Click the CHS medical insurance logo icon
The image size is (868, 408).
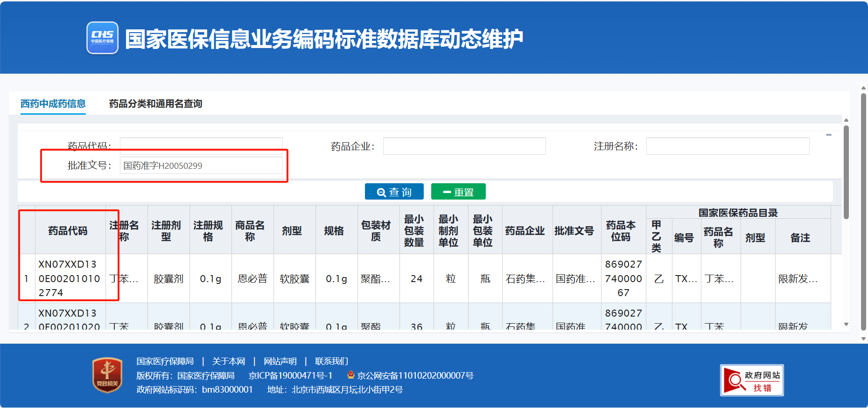(102, 38)
